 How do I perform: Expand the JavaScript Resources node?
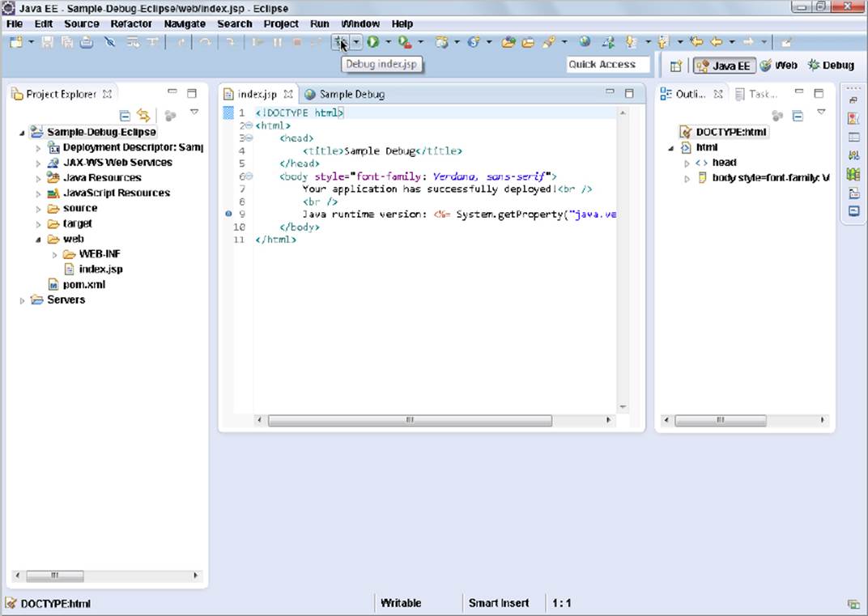point(38,193)
